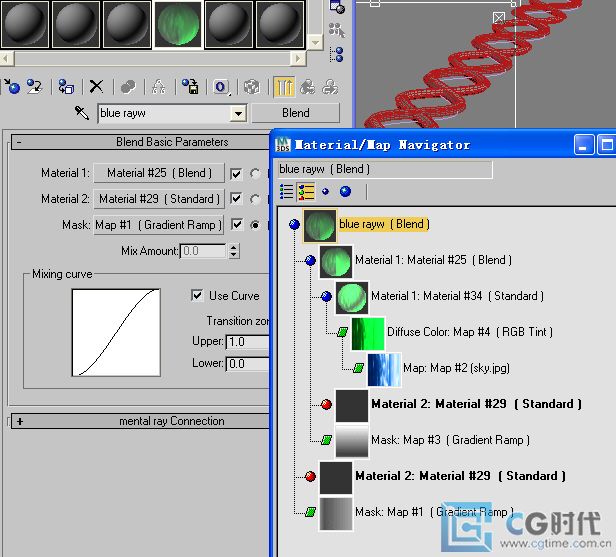Click sample slots scrollbar right arrow
The height and width of the screenshot is (557, 616).
tap(298, 59)
